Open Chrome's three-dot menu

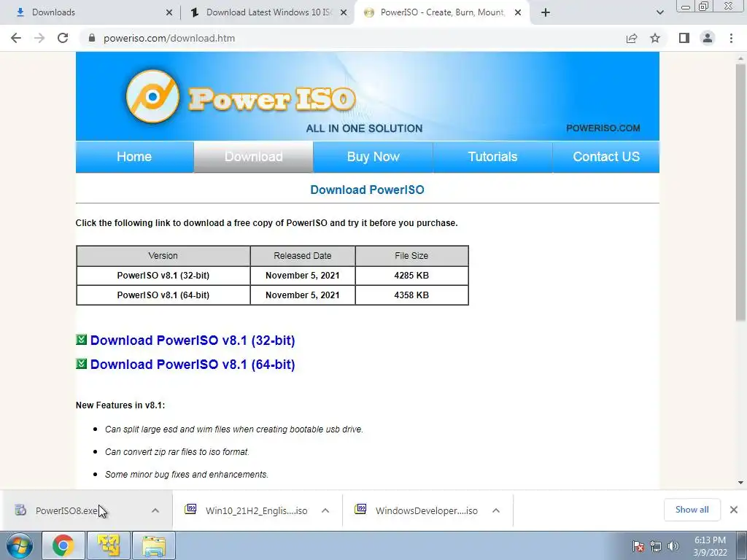731,38
